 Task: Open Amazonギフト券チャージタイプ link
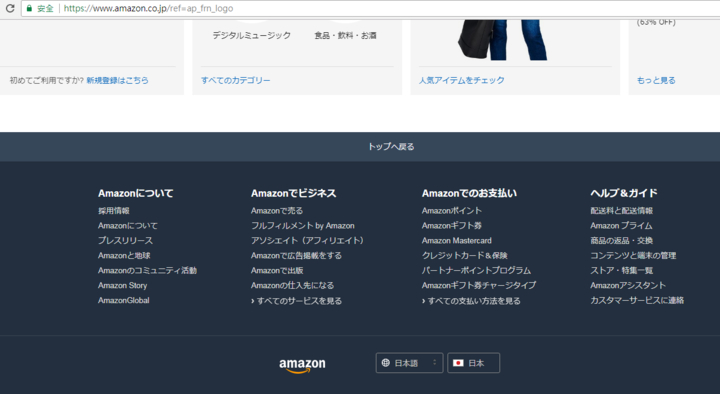point(478,285)
